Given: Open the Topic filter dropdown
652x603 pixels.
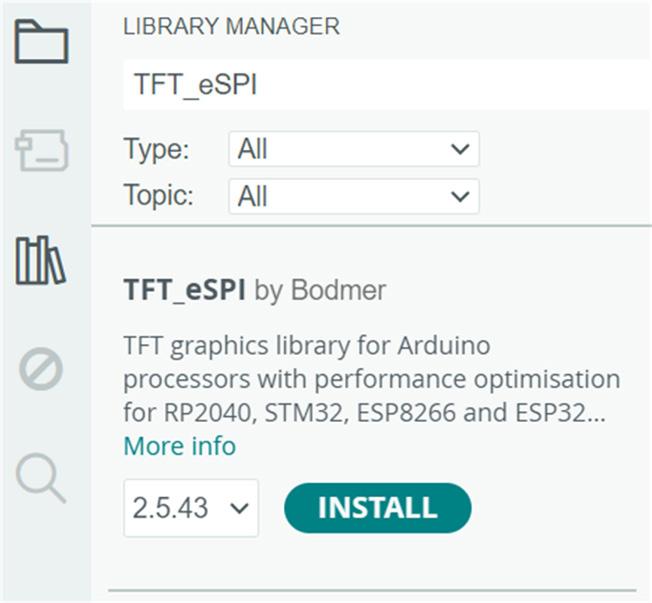Looking at the screenshot, I should point(353,196).
